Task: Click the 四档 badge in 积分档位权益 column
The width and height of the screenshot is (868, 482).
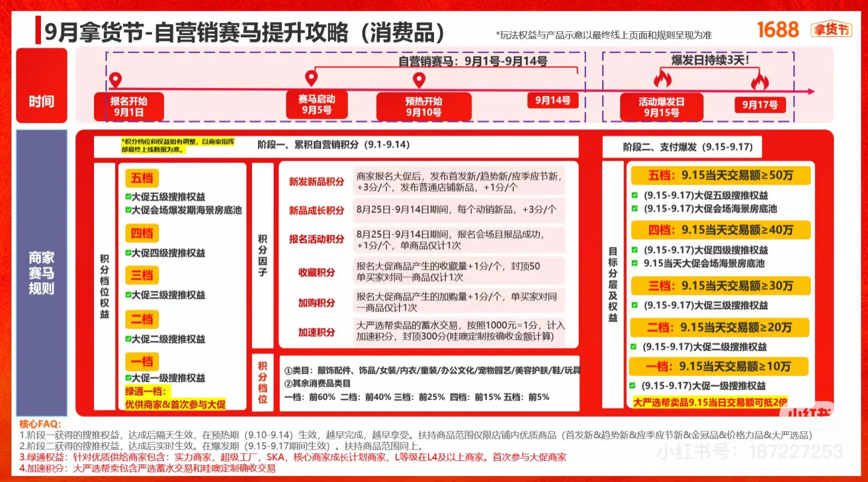Action: 142,233
